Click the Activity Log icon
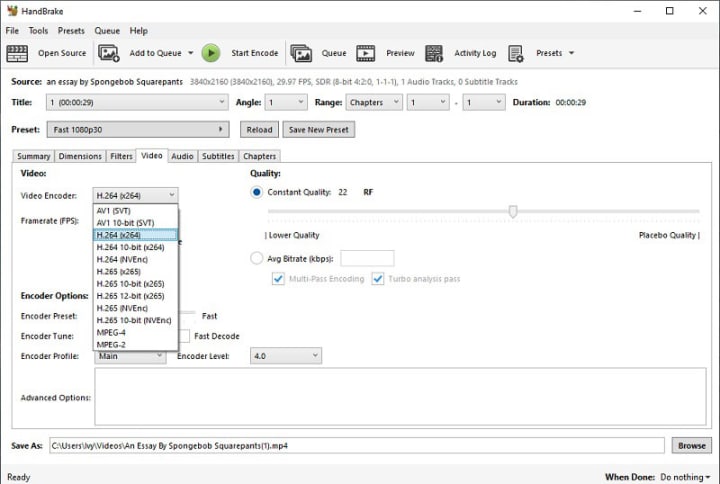The height and width of the screenshot is (484, 720). point(434,53)
